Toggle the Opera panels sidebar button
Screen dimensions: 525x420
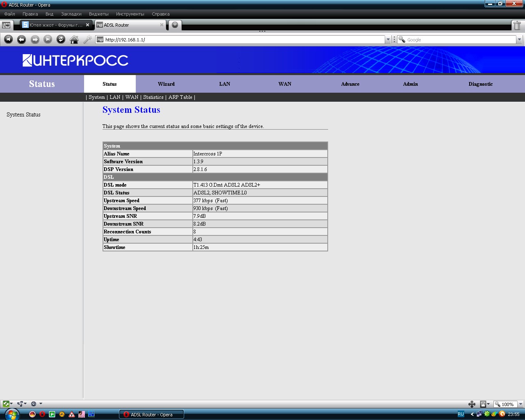pos(6,25)
